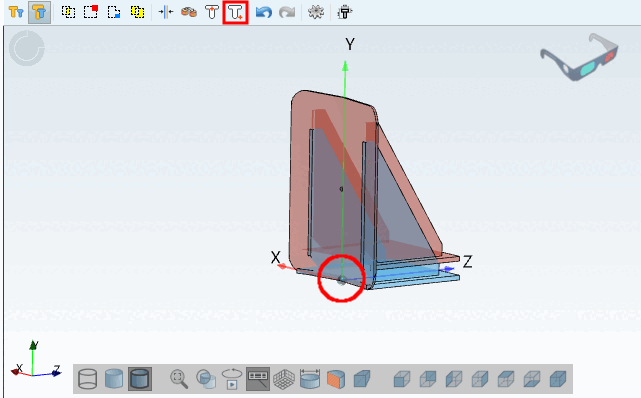Screen dimensions: 641x398
Task: Click selection tool with blue corner square
Action: 114,12
